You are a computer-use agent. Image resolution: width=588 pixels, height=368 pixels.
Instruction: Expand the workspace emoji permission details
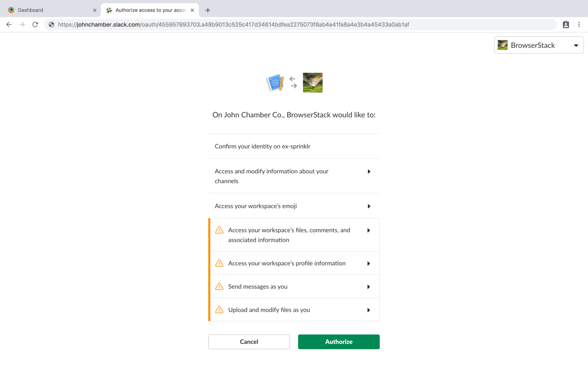point(369,206)
